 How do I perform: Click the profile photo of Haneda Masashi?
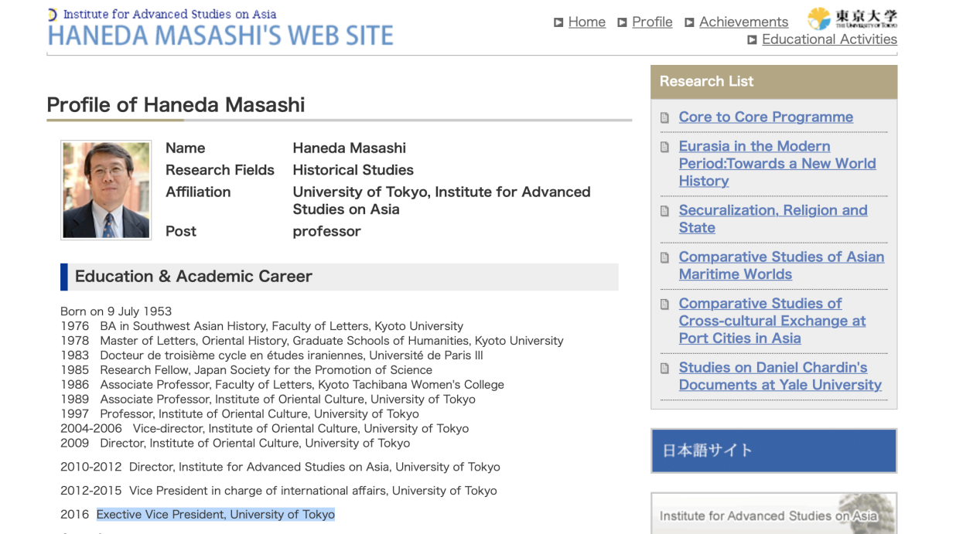point(106,190)
